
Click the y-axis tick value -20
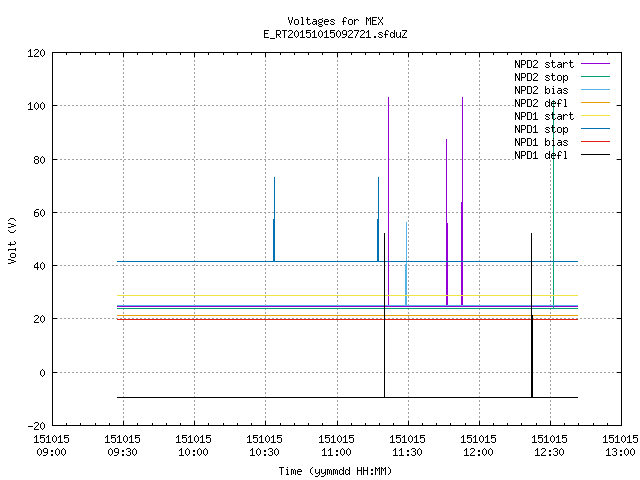(x=36, y=426)
